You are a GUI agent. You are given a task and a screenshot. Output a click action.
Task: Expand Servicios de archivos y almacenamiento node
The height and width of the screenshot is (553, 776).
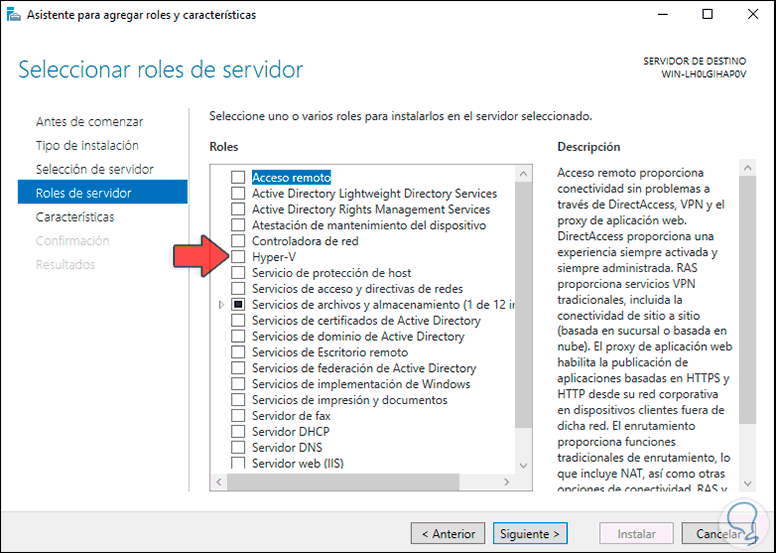[x=221, y=304]
